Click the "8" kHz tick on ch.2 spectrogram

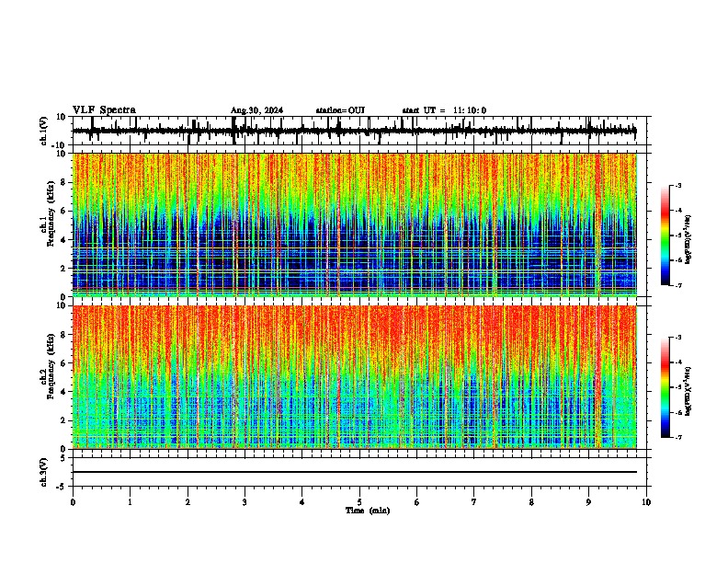(x=63, y=335)
